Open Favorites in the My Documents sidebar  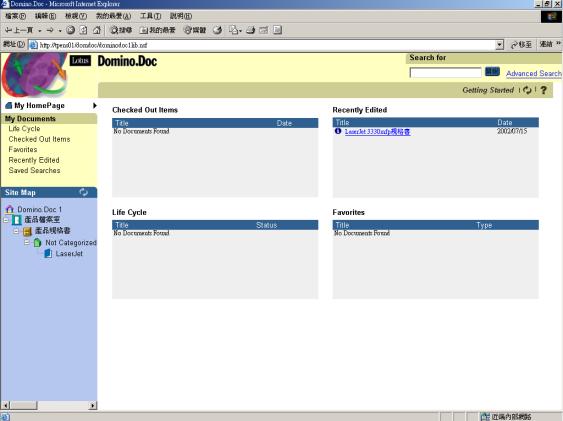pyautogui.click(x=23, y=149)
